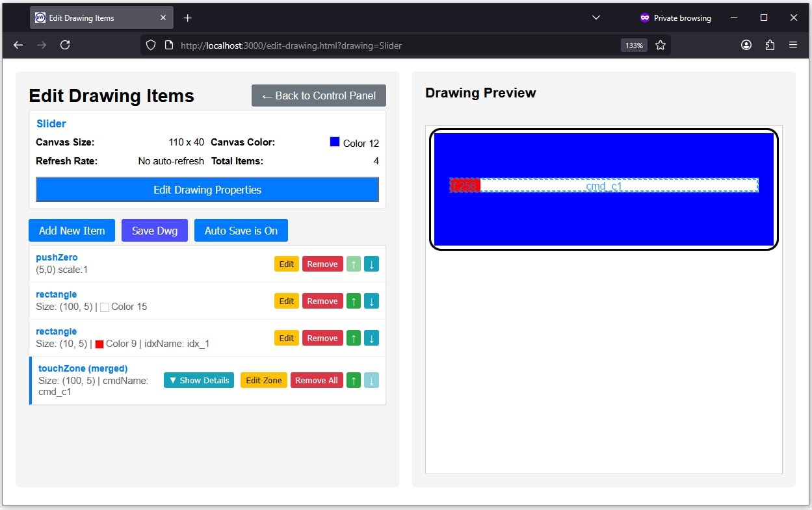
Task: Open a new browser tab
Action: pyautogui.click(x=188, y=18)
